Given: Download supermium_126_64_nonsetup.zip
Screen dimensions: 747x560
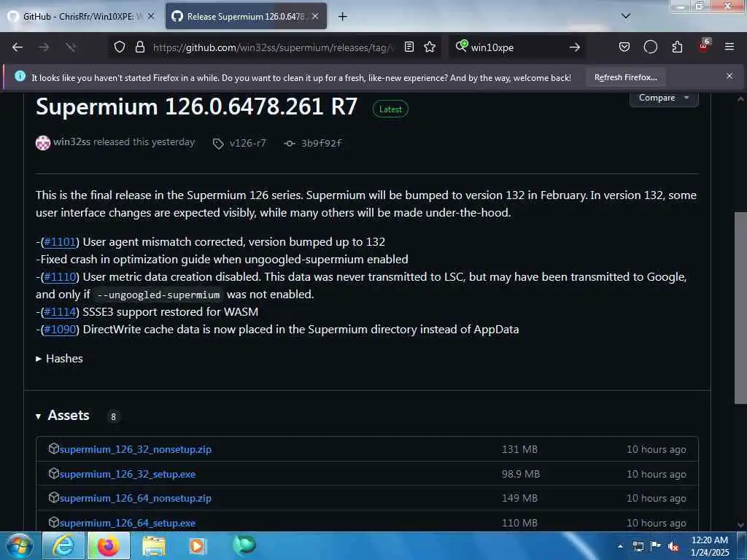Looking at the screenshot, I should pos(135,499).
